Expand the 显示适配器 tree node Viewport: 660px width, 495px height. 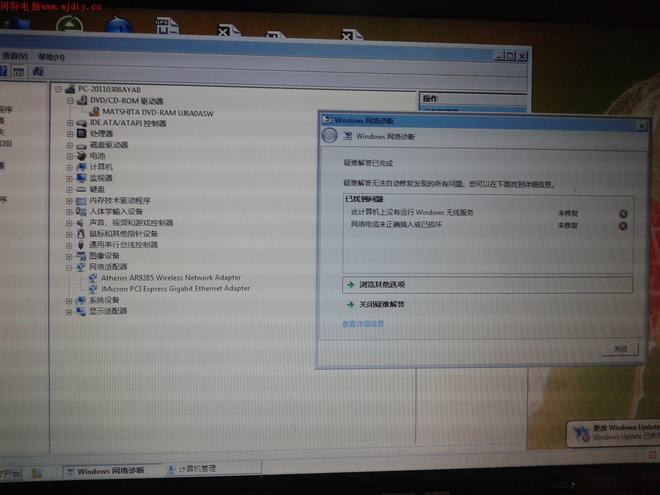[x=69, y=311]
